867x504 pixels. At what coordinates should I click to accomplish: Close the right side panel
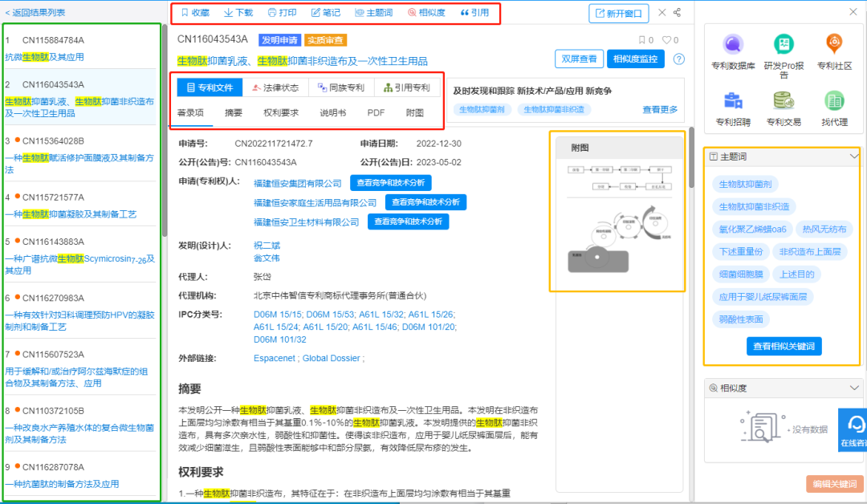pos(853,11)
